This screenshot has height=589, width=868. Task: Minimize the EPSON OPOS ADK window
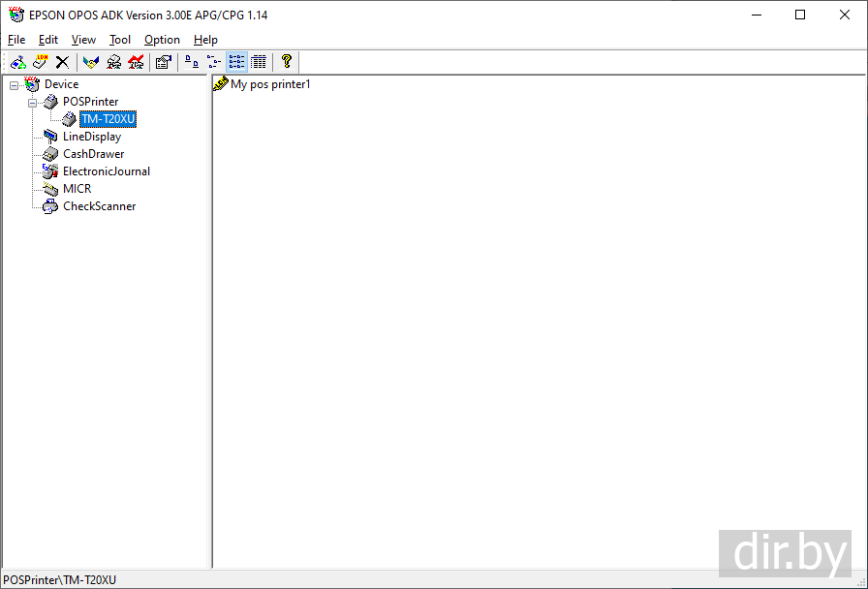click(757, 15)
